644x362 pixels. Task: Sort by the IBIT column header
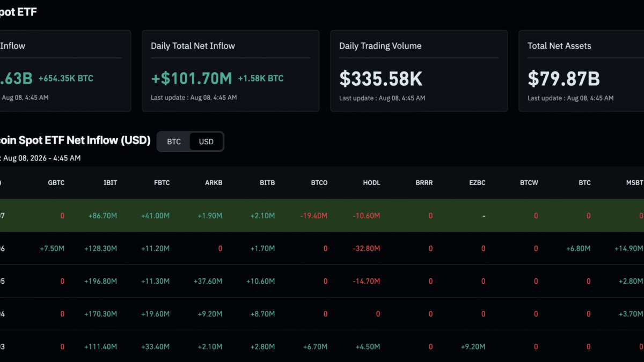[109, 183]
